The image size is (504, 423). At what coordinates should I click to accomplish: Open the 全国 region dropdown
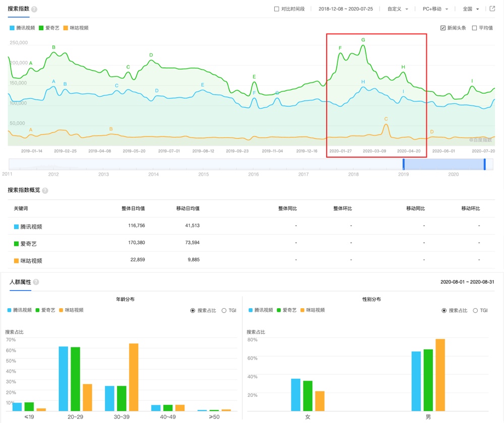pos(471,9)
